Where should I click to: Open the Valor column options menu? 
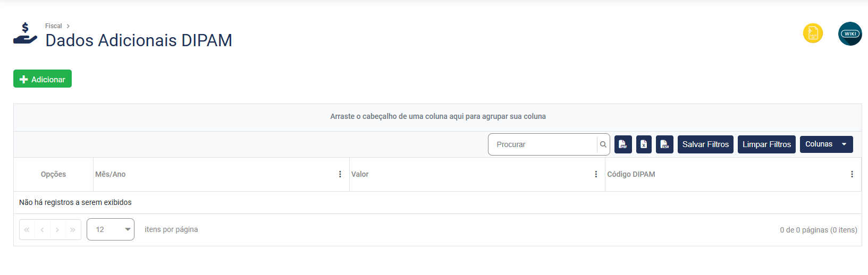(x=596, y=174)
